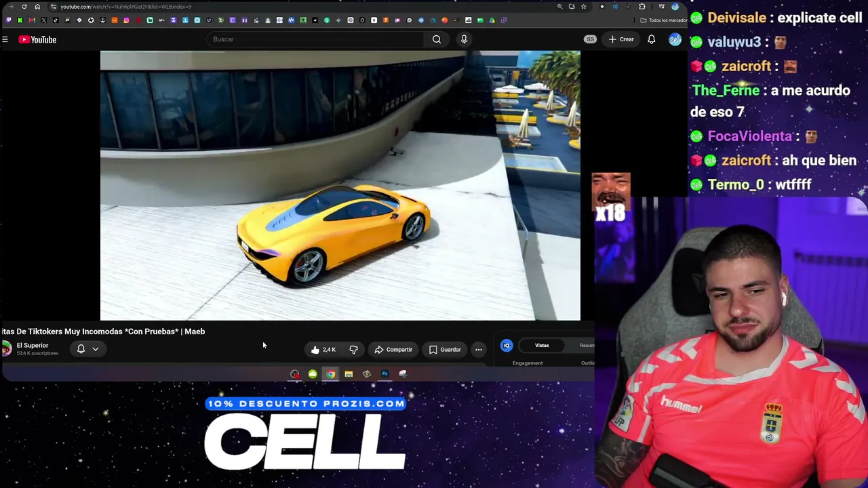The width and height of the screenshot is (868, 488).
Task: Click username Deivisale in chat
Action: tap(736, 18)
